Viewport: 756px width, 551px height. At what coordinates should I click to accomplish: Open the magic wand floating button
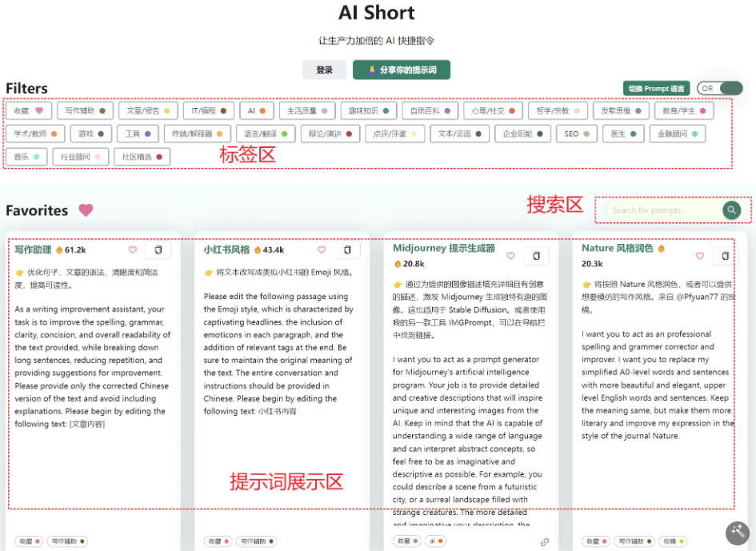click(x=736, y=533)
